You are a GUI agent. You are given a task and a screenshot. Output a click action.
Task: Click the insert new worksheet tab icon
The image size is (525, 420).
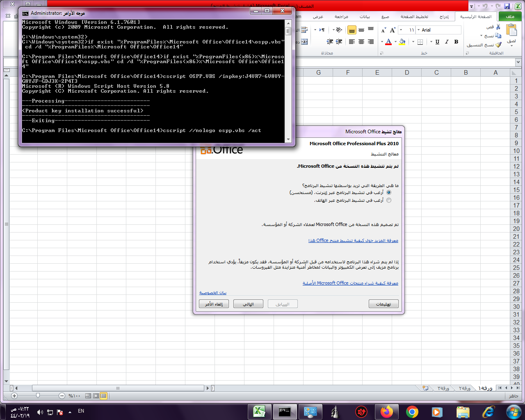pyautogui.click(x=426, y=388)
